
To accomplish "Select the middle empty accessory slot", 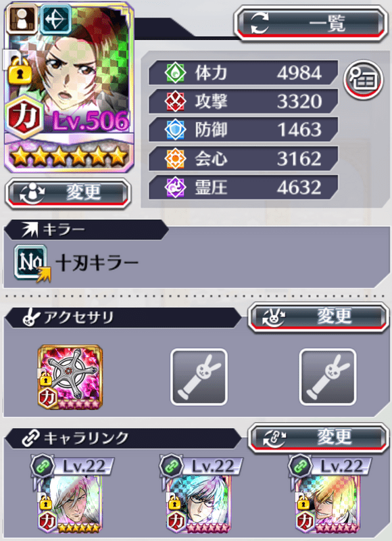I will click(x=199, y=377).
